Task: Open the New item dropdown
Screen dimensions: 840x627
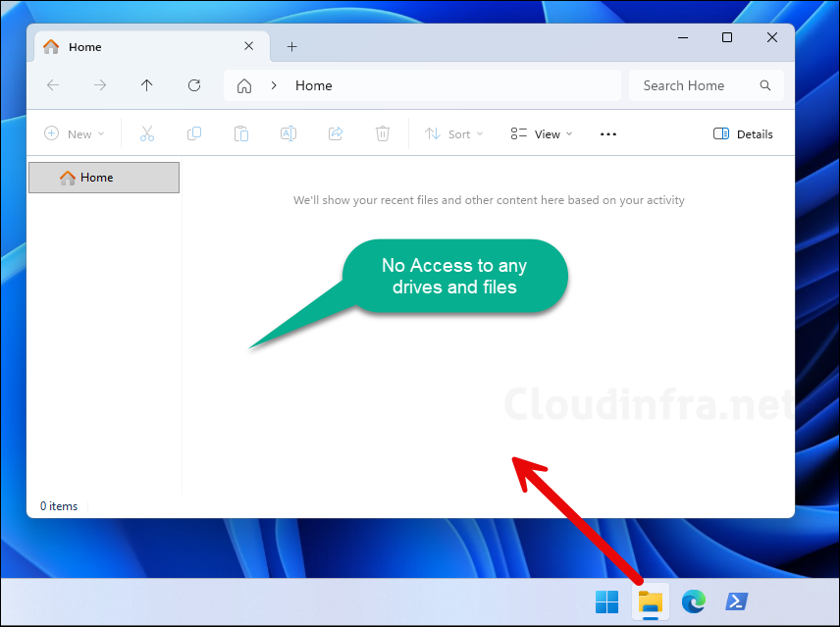Action: point(75,133)
